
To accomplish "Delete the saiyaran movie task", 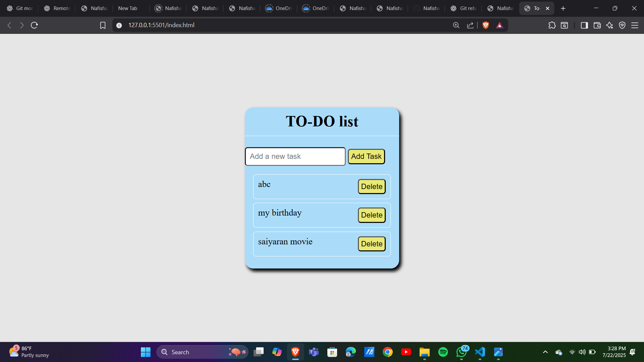I will click(372, 244).
